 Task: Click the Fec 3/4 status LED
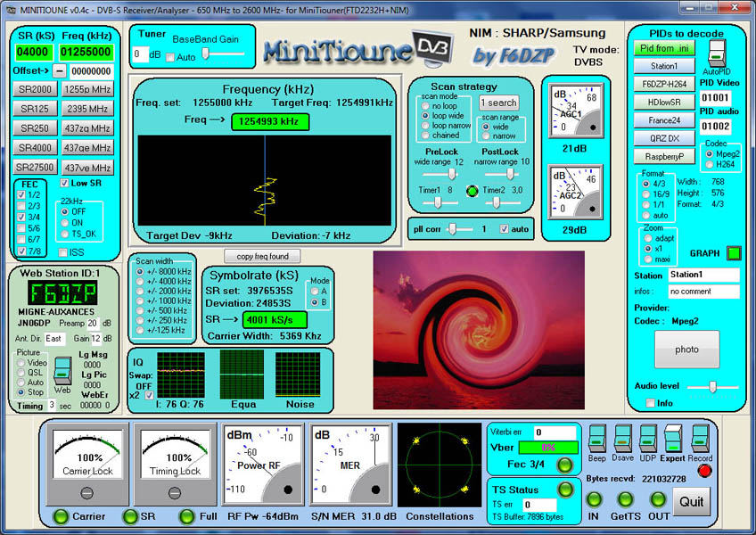pos(563,465)
